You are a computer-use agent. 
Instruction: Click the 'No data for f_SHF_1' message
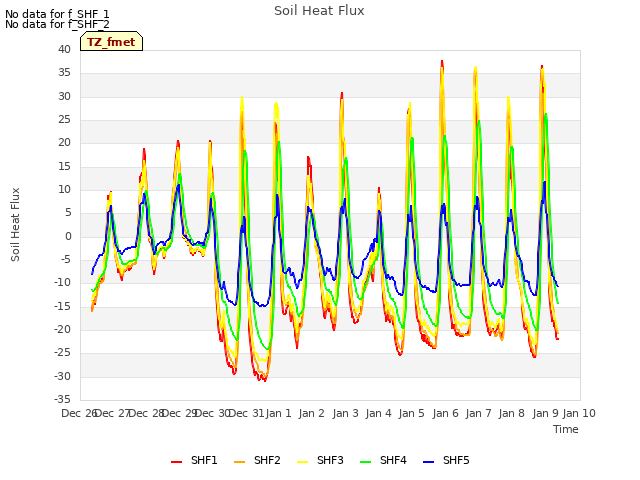click(x=57, y=14)
